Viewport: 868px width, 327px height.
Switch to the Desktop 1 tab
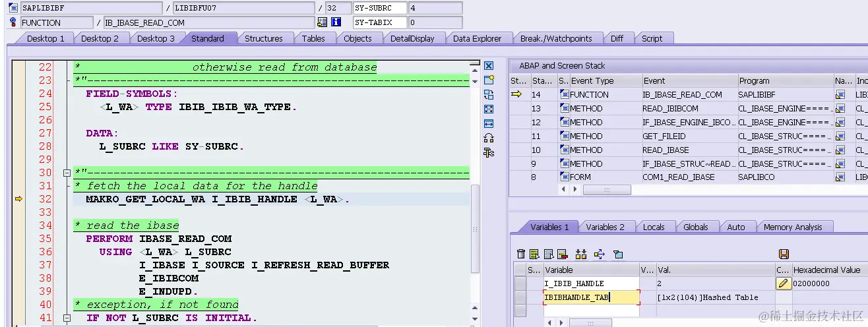45,38
